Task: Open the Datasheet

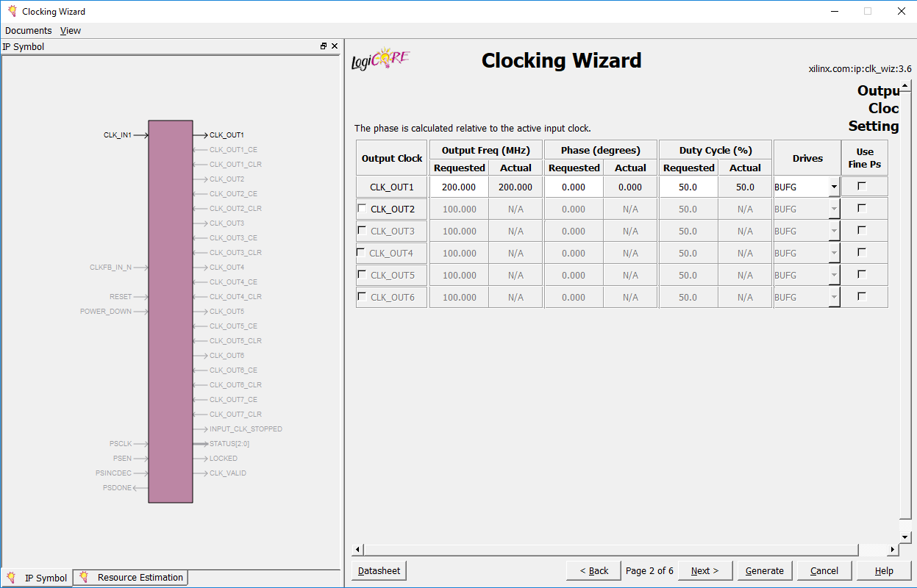Action: (378, 570)
